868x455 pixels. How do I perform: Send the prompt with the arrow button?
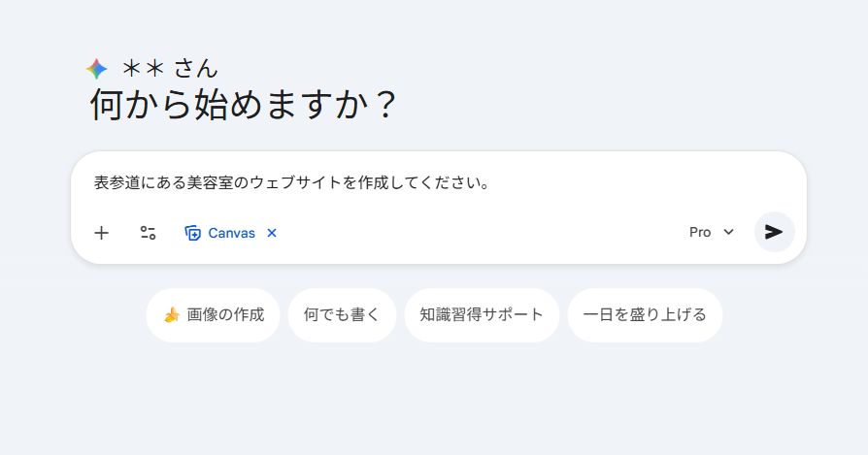pos(774,232)
